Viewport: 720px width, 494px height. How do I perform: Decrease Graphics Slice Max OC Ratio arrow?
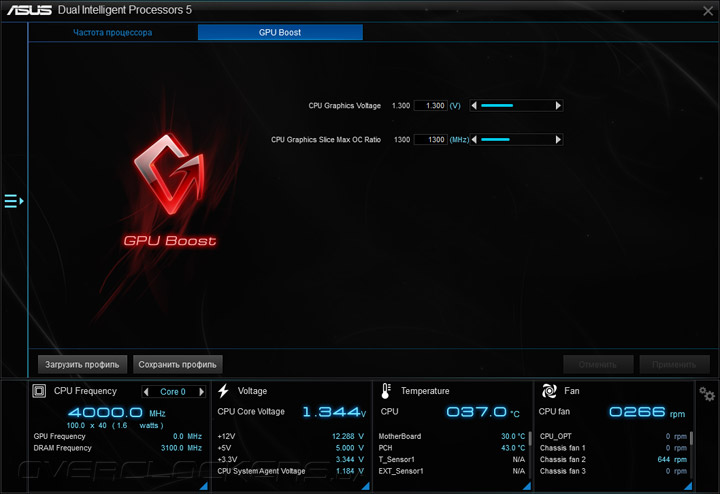[x=474, y=140]
